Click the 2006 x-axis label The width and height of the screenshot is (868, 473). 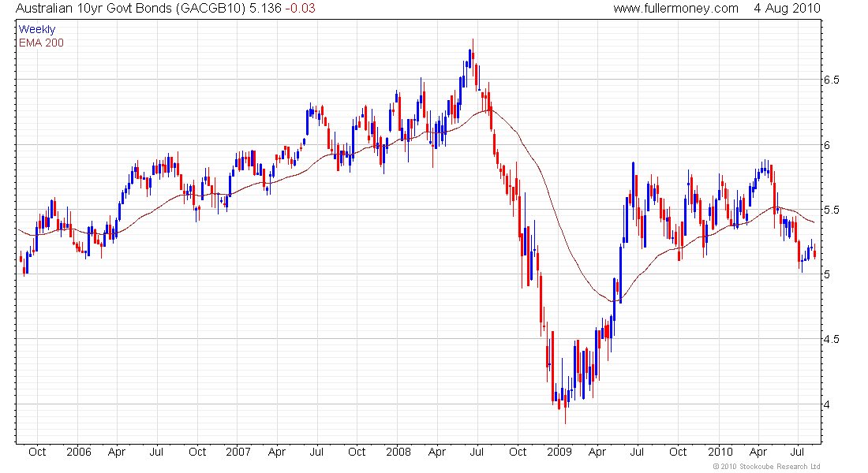coord(79,452)
